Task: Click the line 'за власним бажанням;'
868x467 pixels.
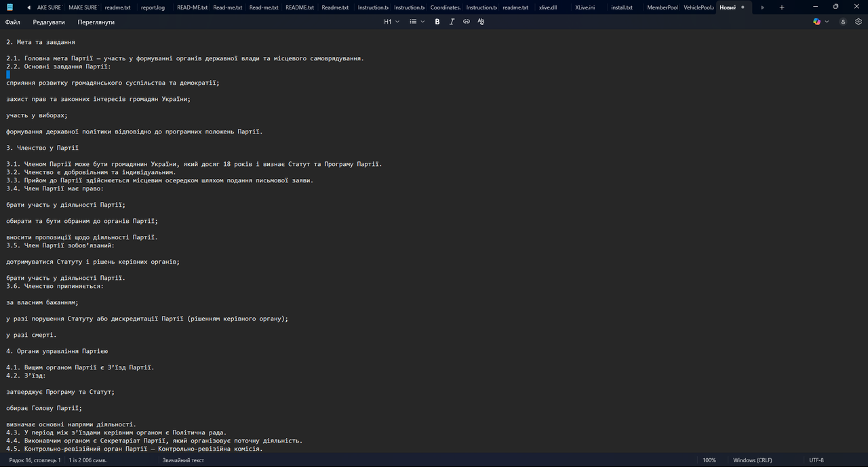Action: [42, 302]
